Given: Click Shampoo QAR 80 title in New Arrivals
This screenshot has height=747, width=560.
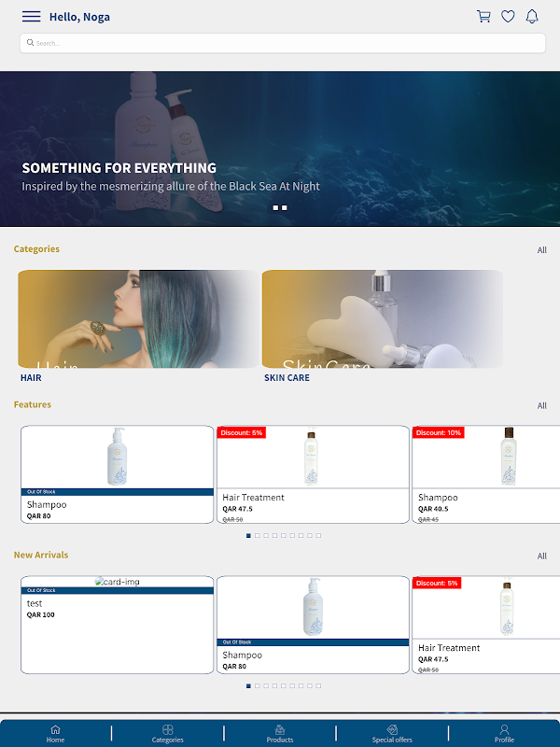Looking at the screenshot, I should click(243, 655).
